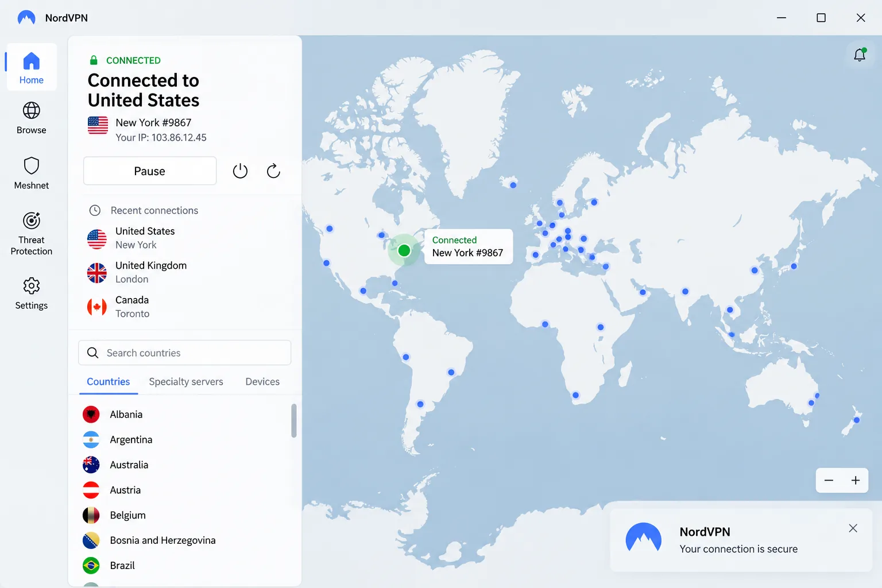
Task: Click the Connected New York #9867 map tooltip
Action: tap(468, 247)
